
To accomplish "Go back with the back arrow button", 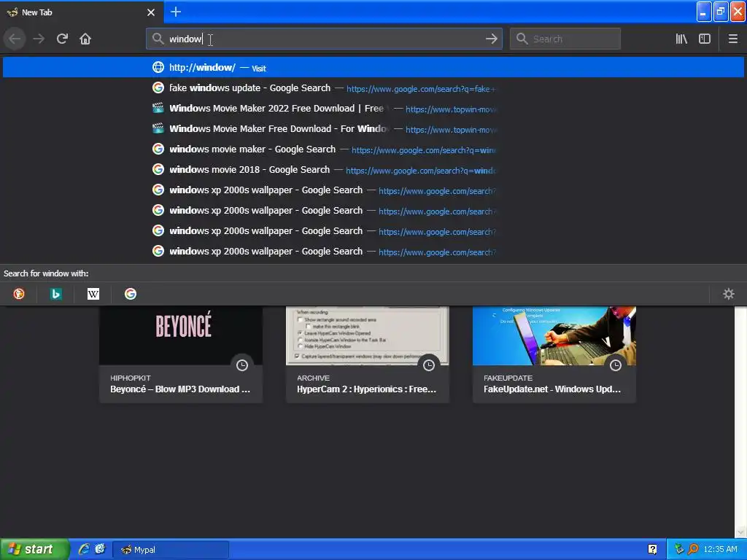I will 15,39.
